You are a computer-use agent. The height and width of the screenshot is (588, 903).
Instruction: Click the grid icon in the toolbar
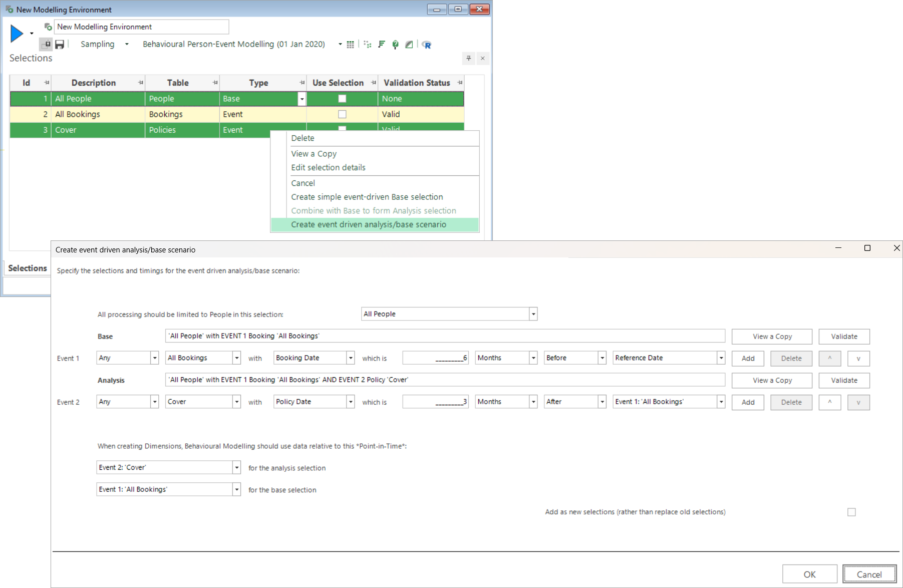(x=351, y=45)
